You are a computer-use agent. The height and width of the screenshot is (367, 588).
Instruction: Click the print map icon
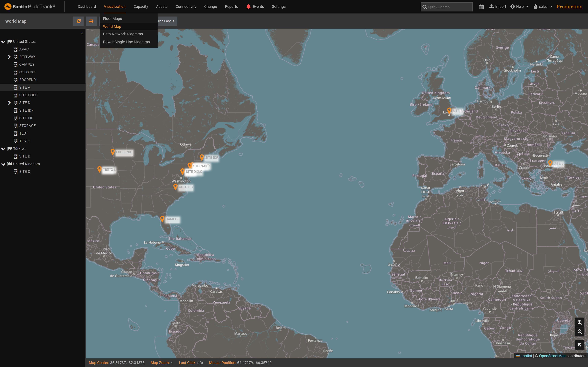pyautogui.click(x=91, y=21)
